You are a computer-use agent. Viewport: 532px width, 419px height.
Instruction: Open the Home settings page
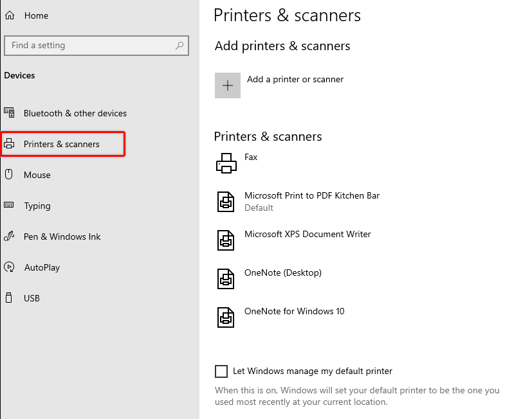point(36,15)
